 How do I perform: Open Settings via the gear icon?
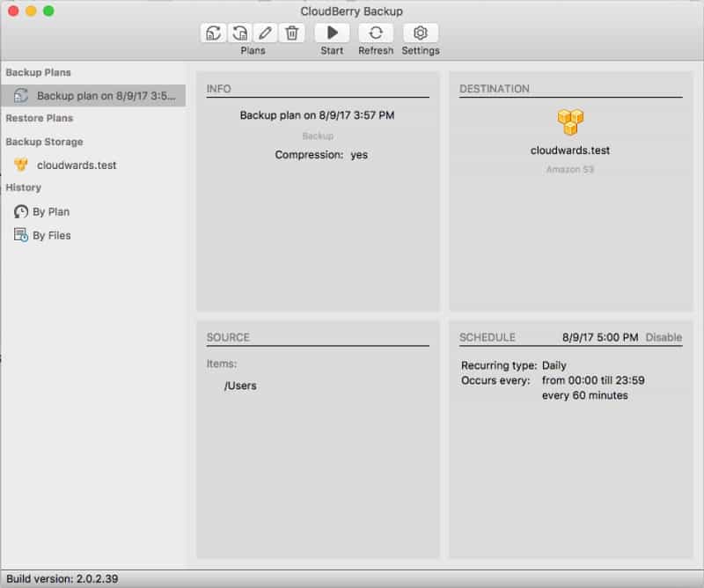(x=421, y=33)
